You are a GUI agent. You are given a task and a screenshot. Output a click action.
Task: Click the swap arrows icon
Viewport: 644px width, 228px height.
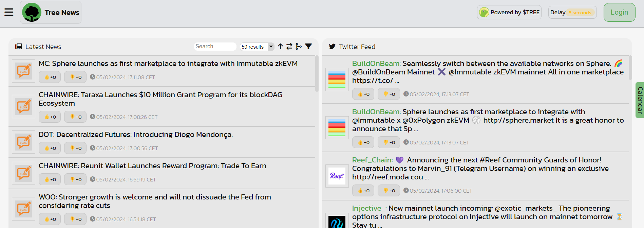289,47
